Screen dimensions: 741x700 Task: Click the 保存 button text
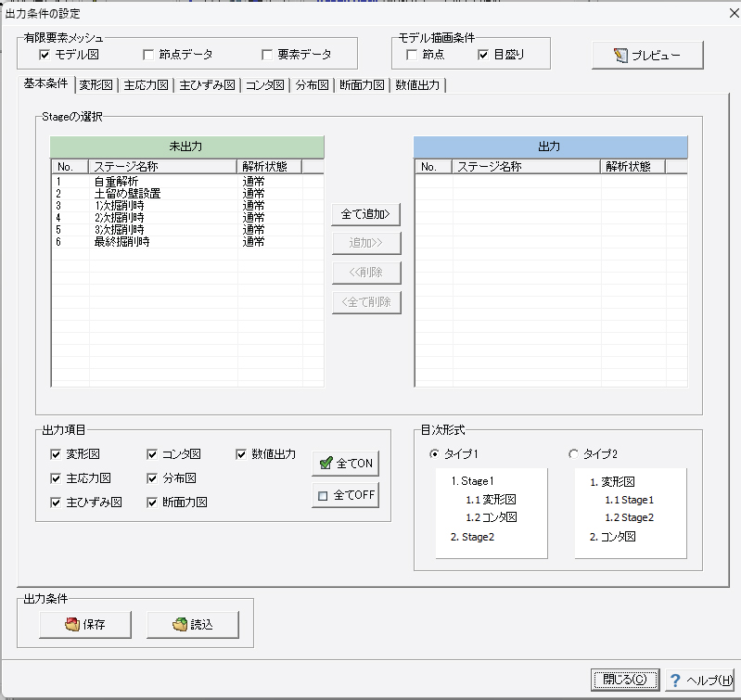click(x=94, y=624)
